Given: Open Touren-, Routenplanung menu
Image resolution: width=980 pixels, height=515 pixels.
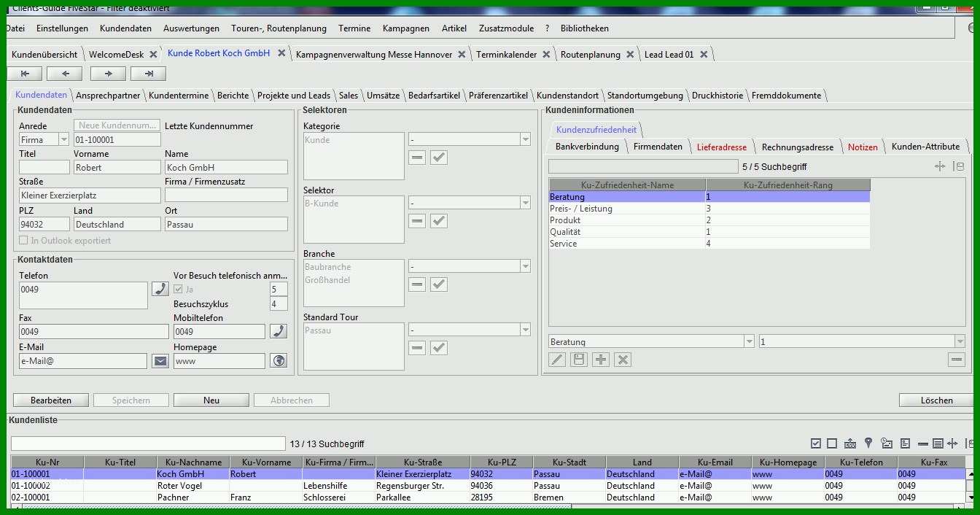Looking at the screenshot, I should click(x=279, y=28).
